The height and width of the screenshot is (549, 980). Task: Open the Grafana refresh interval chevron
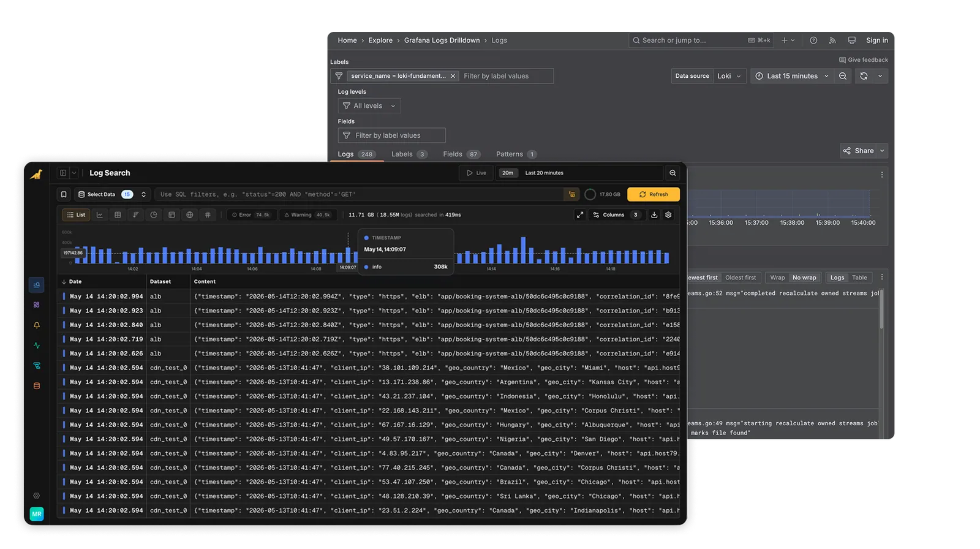coord(880,76)
